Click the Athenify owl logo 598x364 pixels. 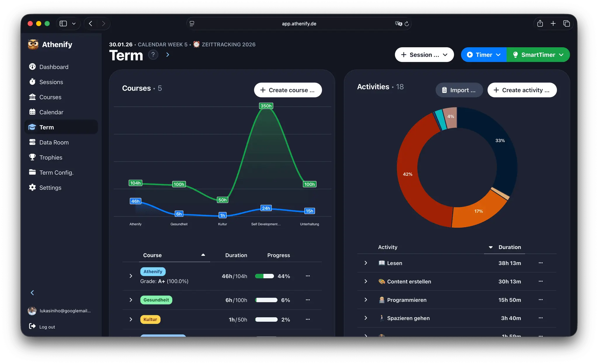click(33, 44)
